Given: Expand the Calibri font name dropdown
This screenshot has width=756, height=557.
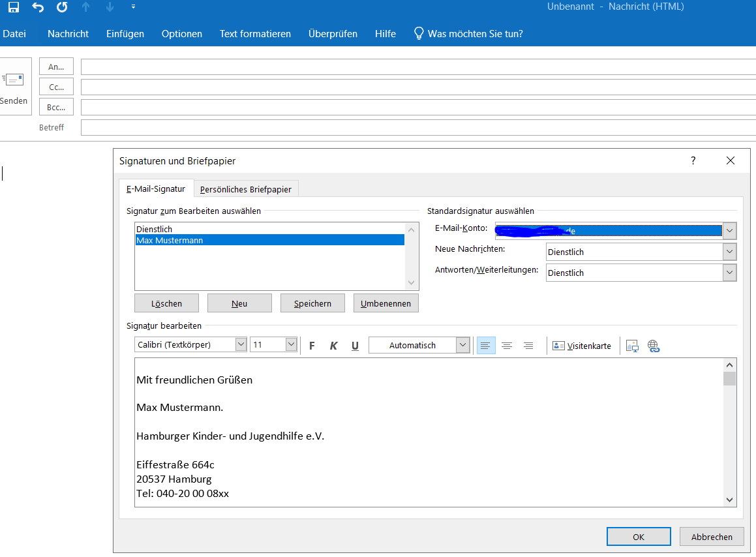Looking at the screenshot, I should (241, 344).
